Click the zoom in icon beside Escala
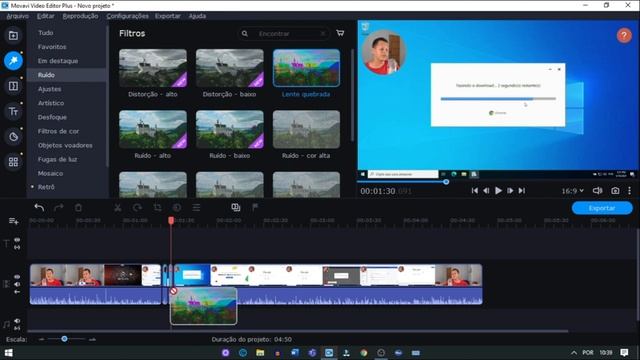The image size is (640, 360). (92, 339)
